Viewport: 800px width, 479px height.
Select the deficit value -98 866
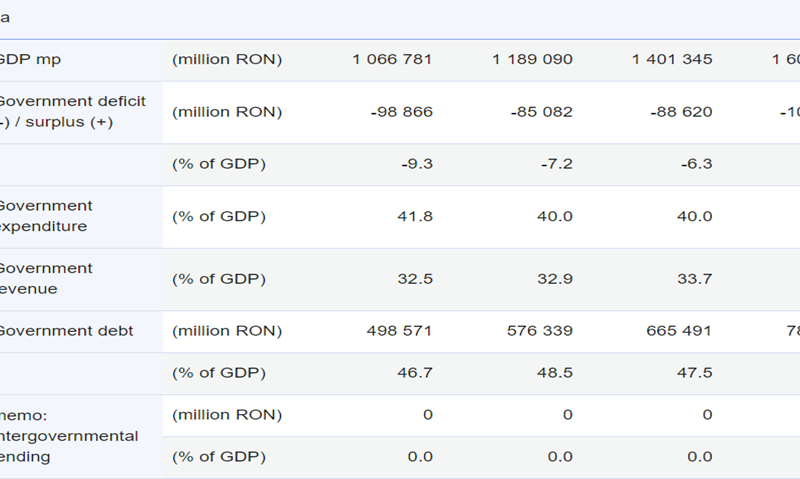(x=400, y=112)
